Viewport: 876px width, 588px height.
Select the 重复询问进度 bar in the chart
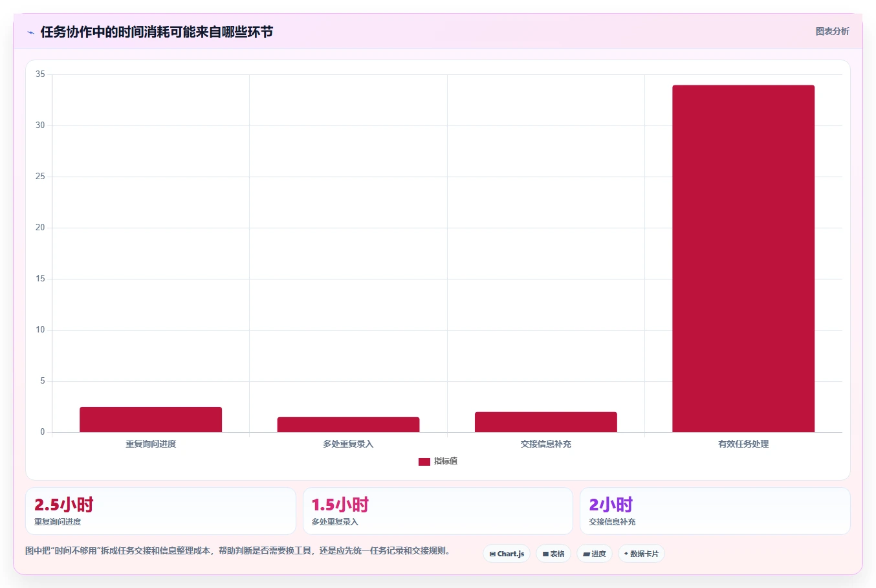151,419
